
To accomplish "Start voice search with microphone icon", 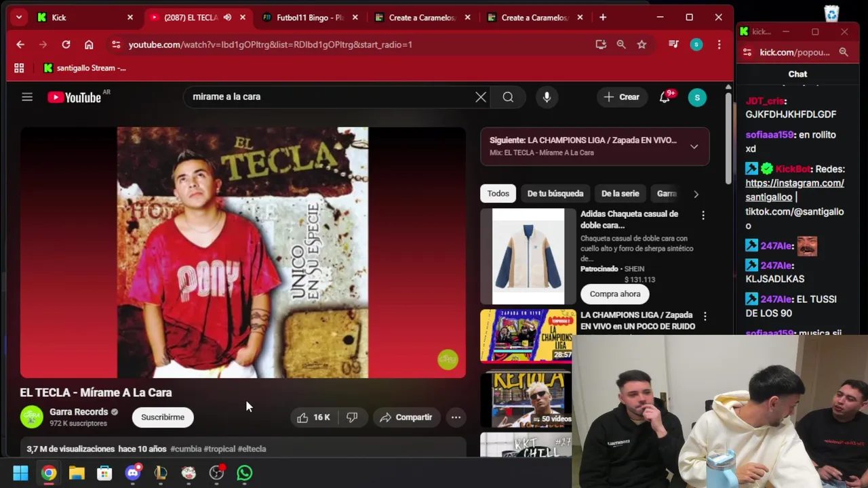I will click(x=547, y=97).
